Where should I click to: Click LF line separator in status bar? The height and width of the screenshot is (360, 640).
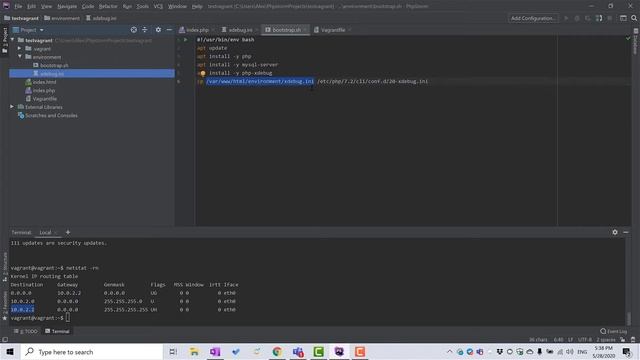click(570, 340)
